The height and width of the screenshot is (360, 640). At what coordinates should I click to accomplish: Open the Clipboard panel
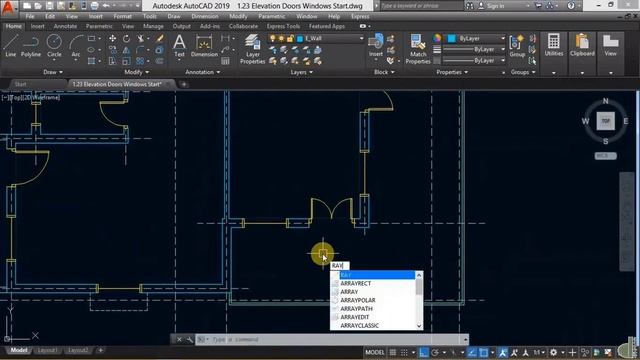(x=582, y=45)
